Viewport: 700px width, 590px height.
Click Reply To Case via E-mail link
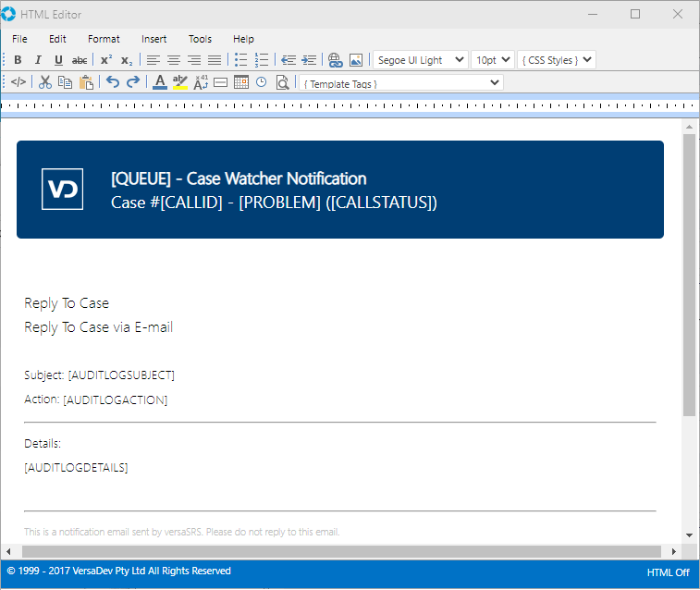(x=98, y=327)
